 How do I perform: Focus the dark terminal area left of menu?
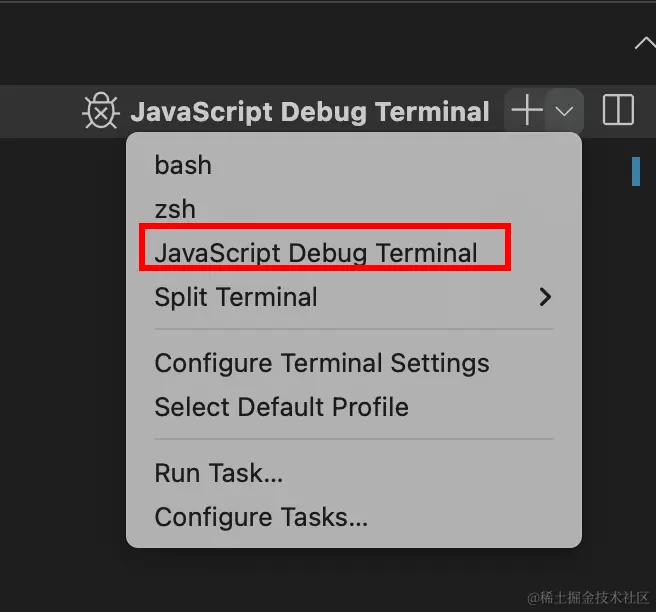[x=60, y=350]
